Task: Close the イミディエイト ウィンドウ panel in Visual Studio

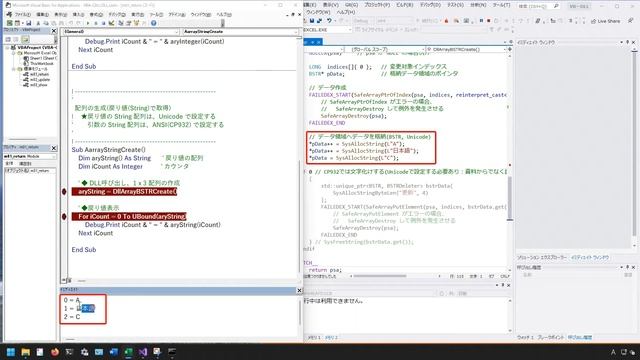Action: [x=634, y=42]
